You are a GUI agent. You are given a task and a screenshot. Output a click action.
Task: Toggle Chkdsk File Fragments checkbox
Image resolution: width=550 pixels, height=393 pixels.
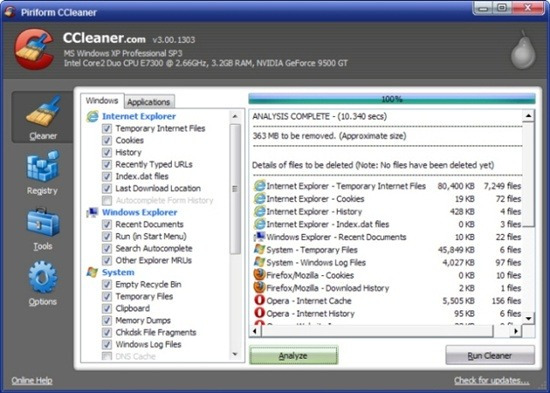coord(107,332)
